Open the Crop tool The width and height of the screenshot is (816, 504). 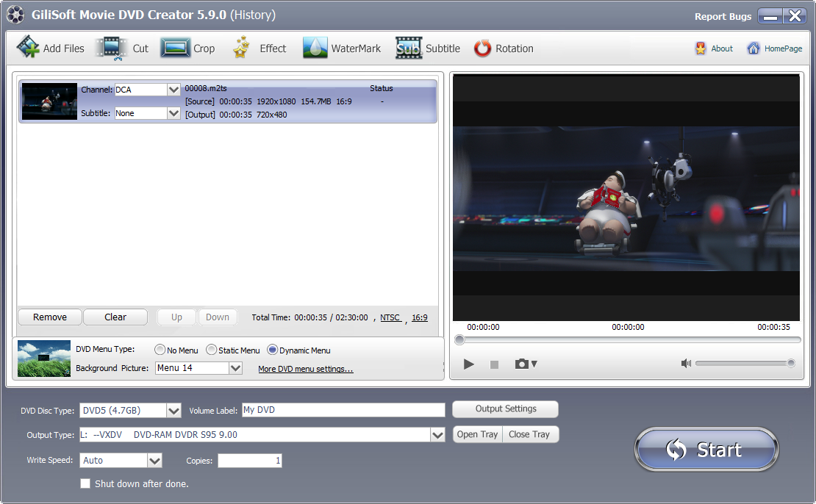tap(176, 48)
